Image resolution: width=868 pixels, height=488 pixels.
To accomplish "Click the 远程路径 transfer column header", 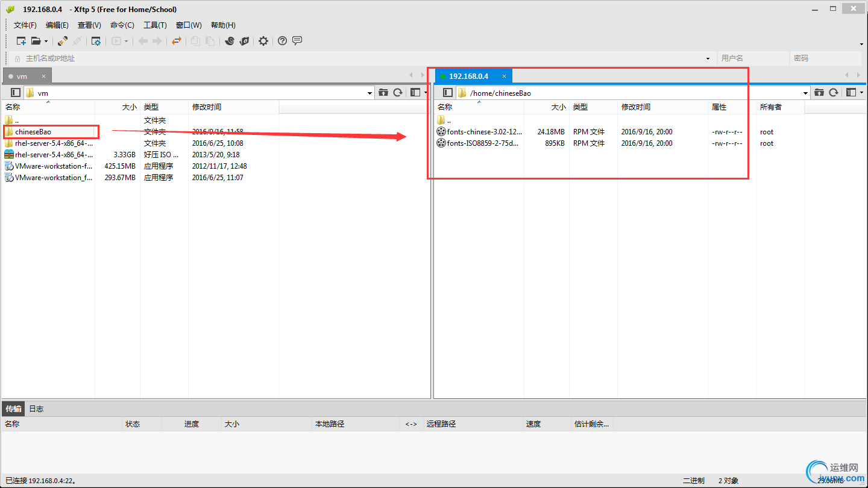I will (473, 424).
